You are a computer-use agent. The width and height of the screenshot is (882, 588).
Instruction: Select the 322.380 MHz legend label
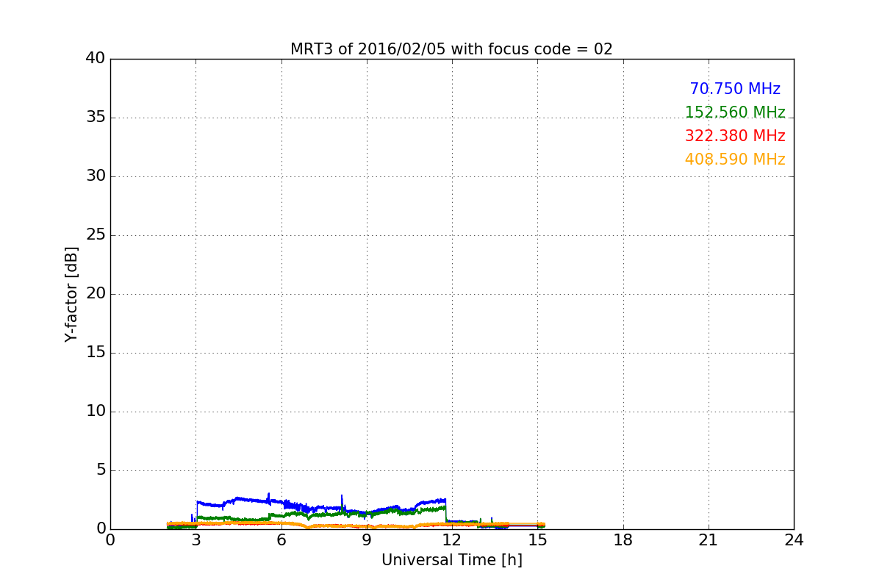pos(735,136)
